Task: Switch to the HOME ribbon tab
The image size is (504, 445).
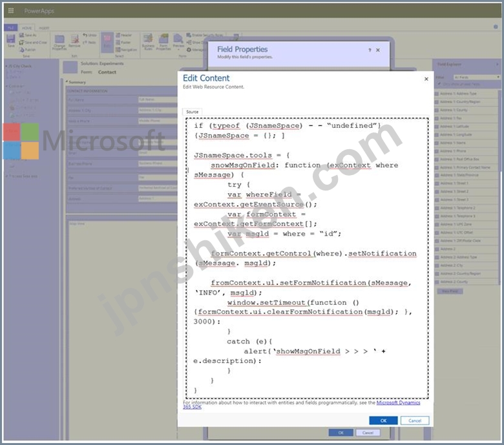Action: point(26,28)
